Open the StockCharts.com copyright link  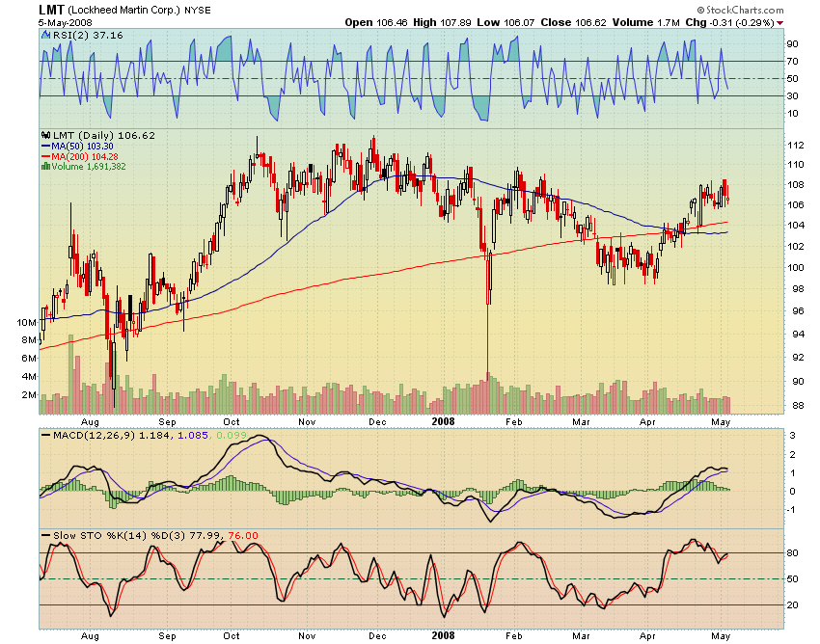(x=740, y=10)
